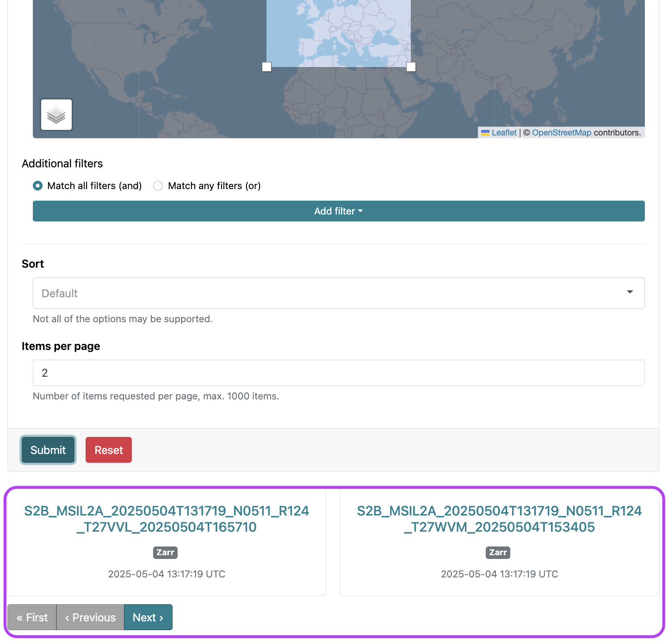
Task: Click the Leaflet flag attribution link
Action: (x=499, y=133)
